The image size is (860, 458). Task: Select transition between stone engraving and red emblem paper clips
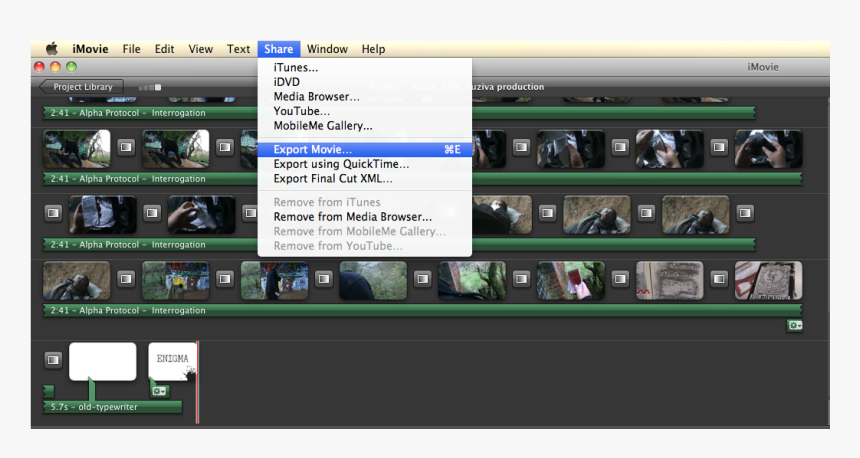point(719,279)
